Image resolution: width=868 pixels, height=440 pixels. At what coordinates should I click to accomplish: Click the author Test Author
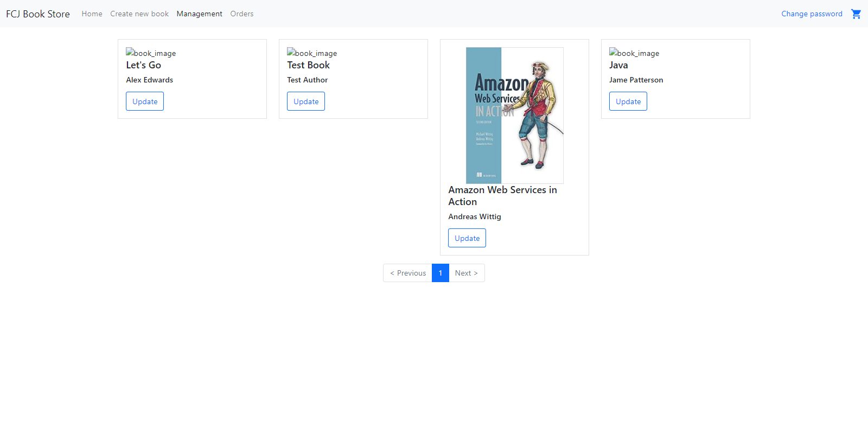tap(308, 80)
